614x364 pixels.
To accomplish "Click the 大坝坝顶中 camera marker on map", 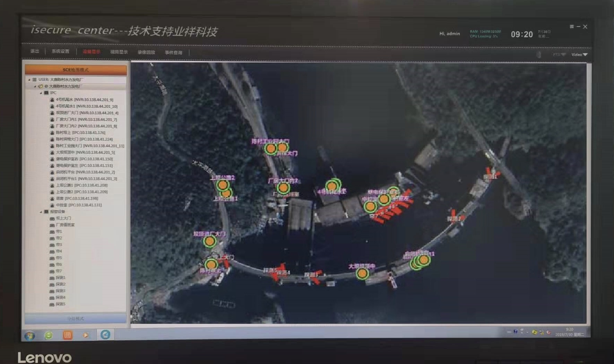I will 362,274.
